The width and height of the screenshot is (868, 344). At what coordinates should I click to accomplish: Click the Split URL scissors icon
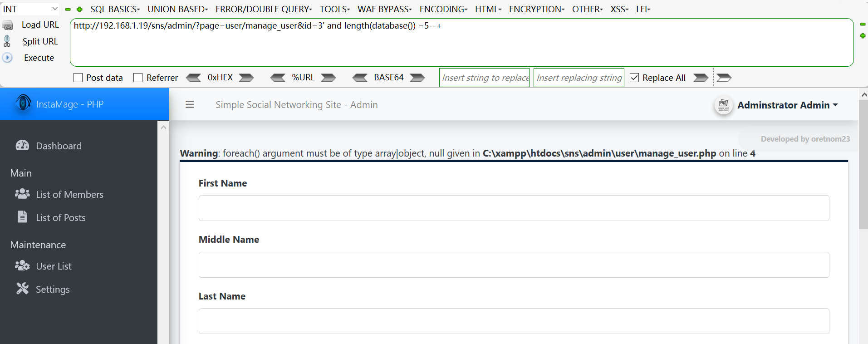tap(7, 41)
